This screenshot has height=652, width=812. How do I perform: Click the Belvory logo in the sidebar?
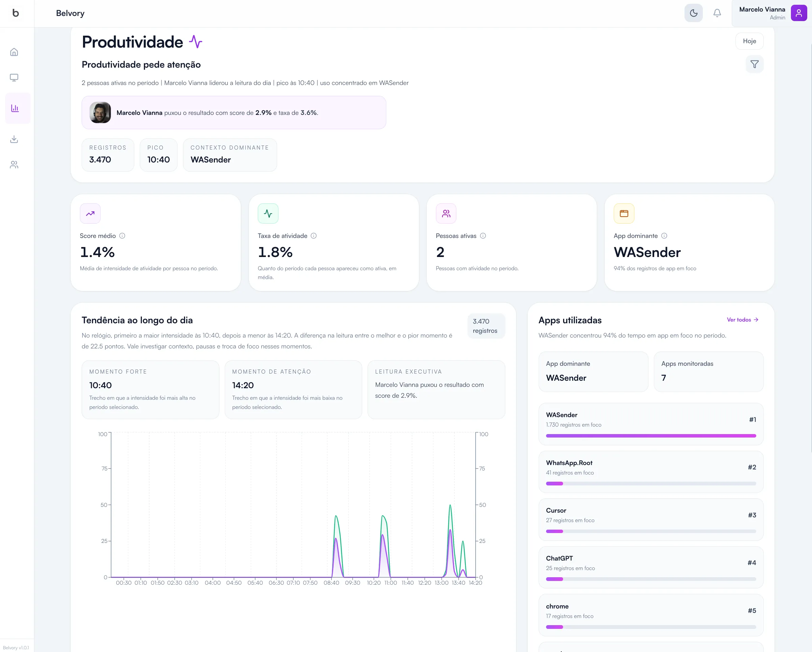(15, 13)
